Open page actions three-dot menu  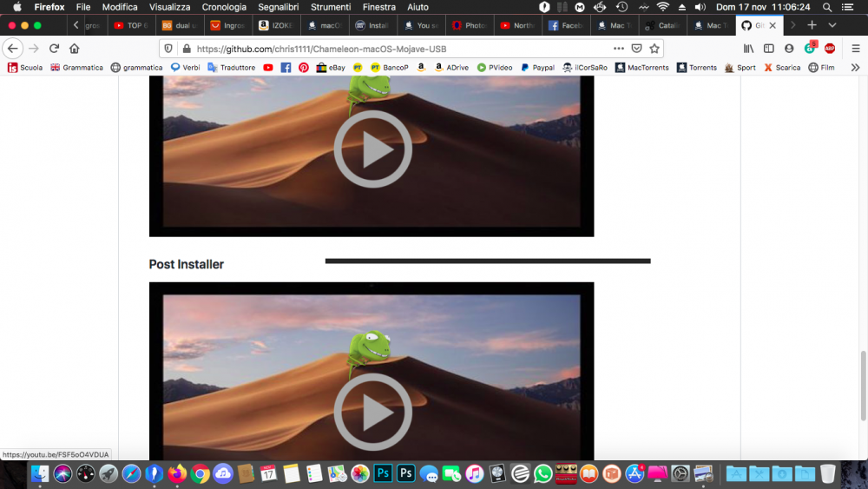pyautogui.click(x=619, y=49)
